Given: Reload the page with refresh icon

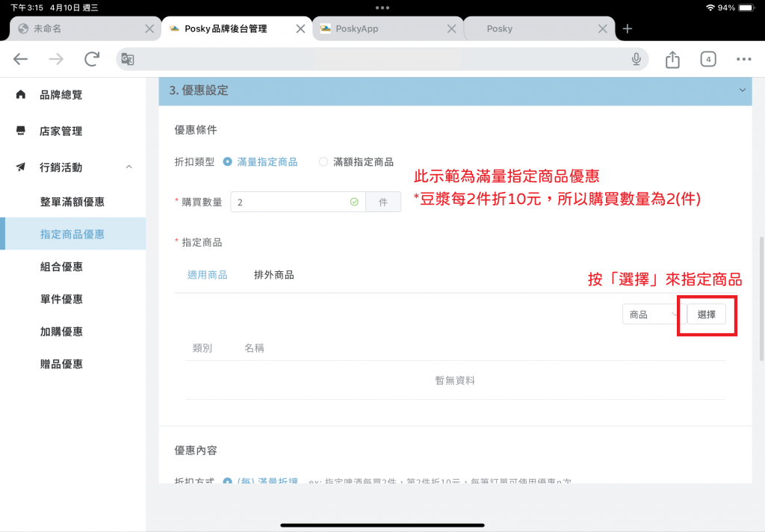Looking at the screenshot, I should [92, 59].
